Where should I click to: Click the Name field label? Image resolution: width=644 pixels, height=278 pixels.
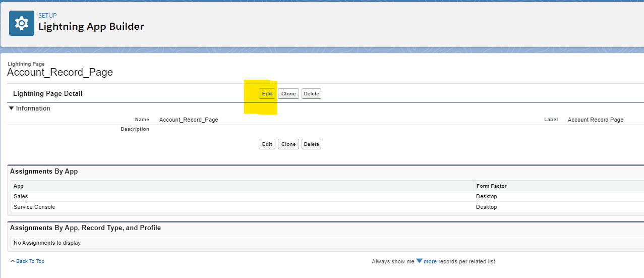pos(142,120)
